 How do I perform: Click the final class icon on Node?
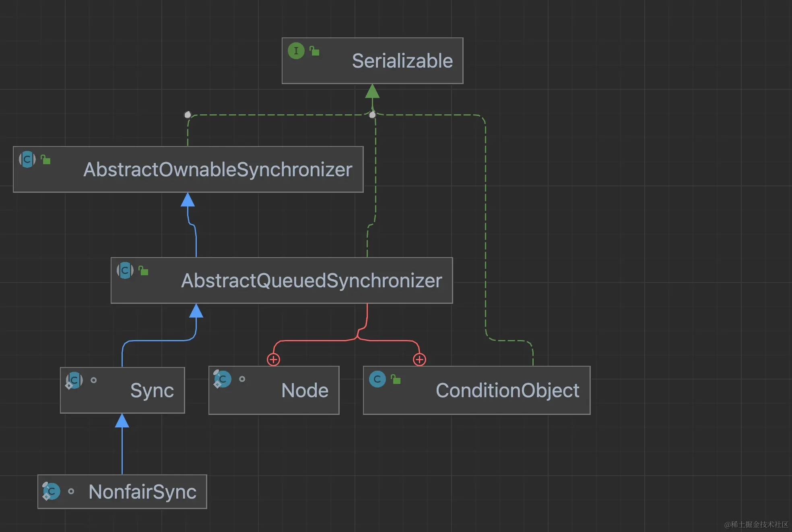tap(223, 379)
